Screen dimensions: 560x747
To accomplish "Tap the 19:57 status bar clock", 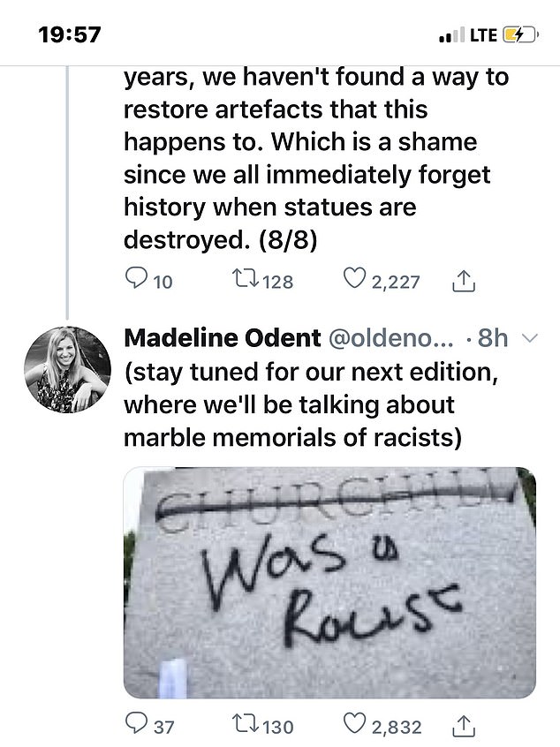I will pyautogui.click(x=71, y=35).
